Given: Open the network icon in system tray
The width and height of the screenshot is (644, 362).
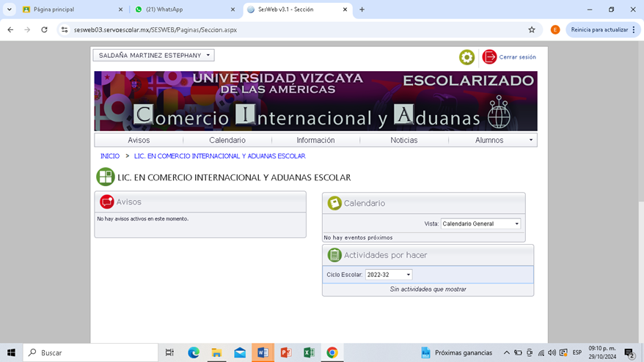Looking at the screenshot, I should point(541,352).
